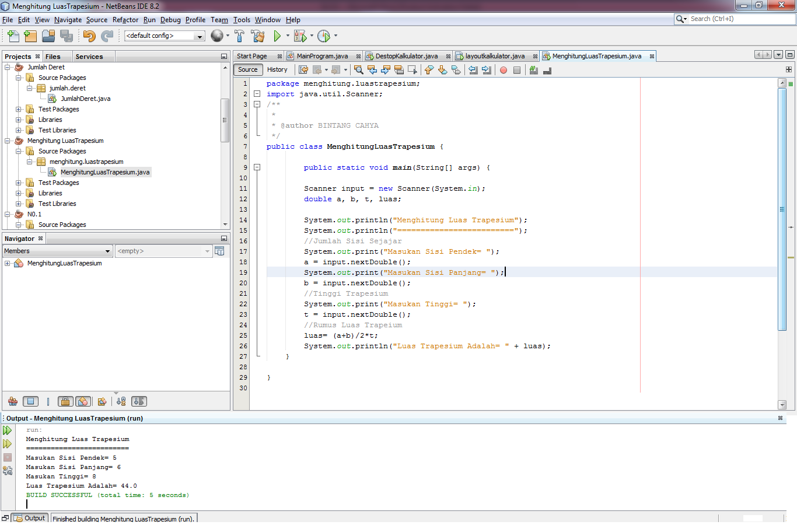Image resolution: width=797 pixels, height=532 pixels.
Task: Open the Refactor menu
Action: [125, 19]
